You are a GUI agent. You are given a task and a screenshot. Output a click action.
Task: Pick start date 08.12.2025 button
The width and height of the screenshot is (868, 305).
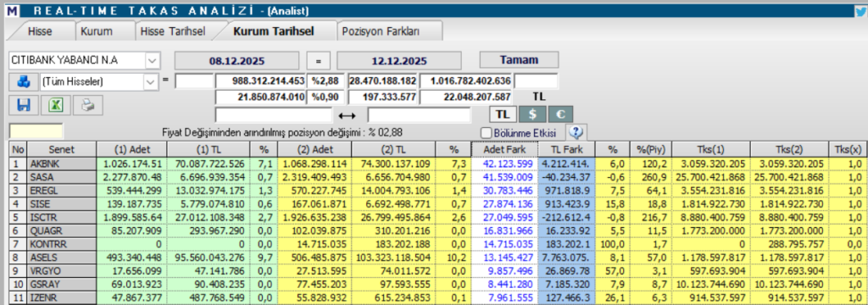click(237, 61)
